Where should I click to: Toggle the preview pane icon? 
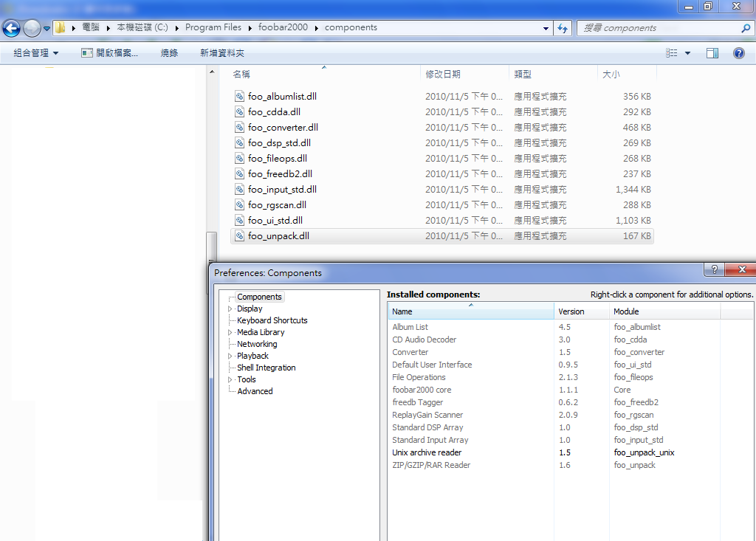tap(712, 53)
